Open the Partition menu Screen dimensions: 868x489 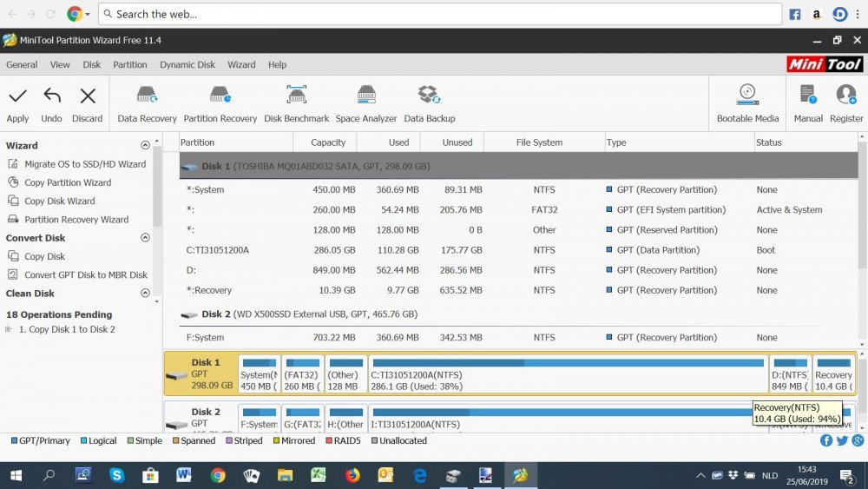tap(130, 64)
